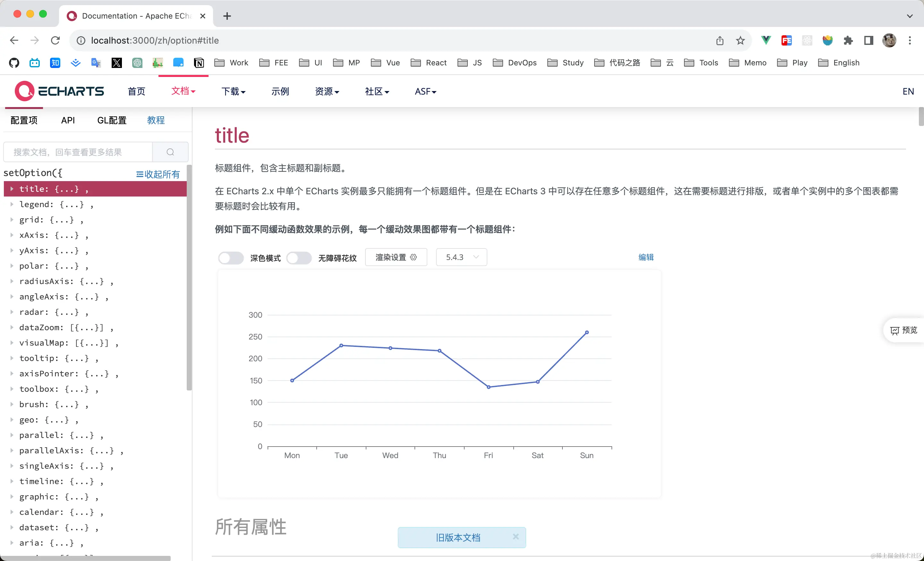Open the ChatGPT bookmark icon
The image size is (924, 561).
(x=137, y=63)
